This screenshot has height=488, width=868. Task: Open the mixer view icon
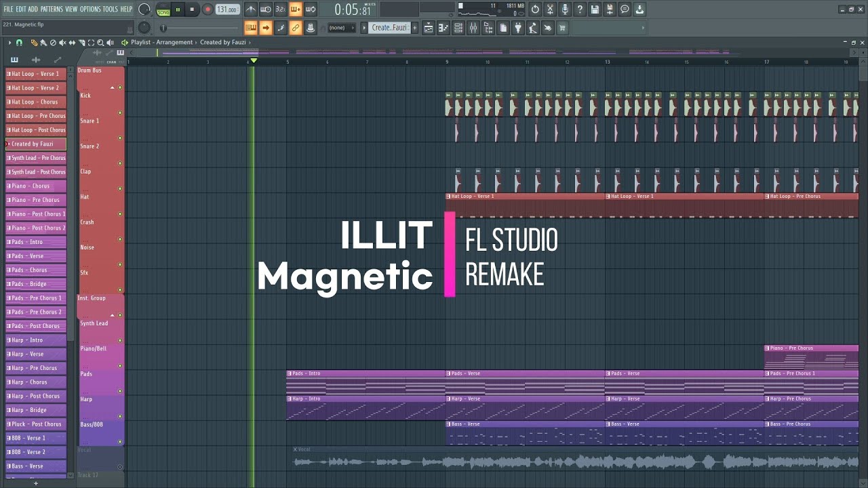point(473,28)
